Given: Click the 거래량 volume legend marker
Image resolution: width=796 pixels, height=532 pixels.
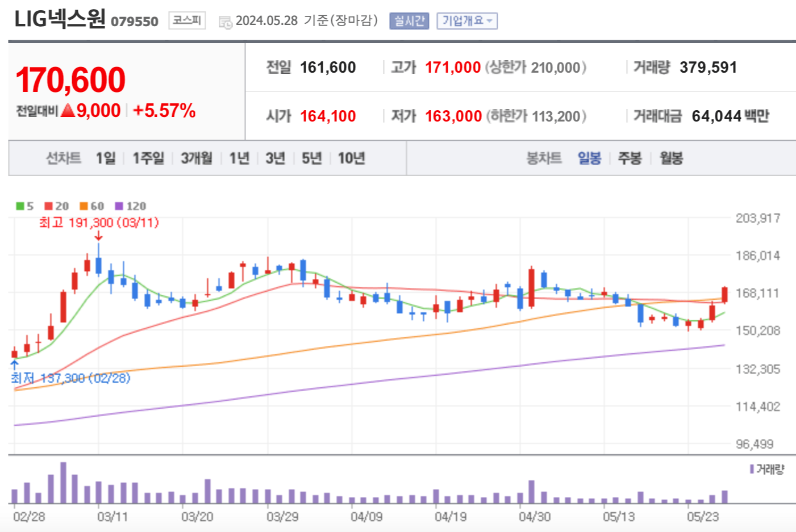Looking at the screenshot, I should (x=752, y=469).
